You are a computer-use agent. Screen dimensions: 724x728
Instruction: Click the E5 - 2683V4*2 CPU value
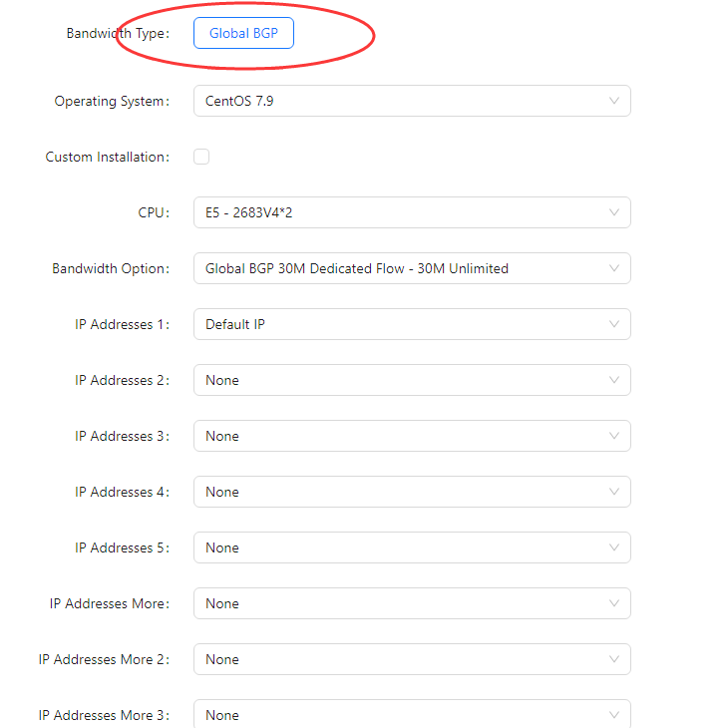click(250, 212)
